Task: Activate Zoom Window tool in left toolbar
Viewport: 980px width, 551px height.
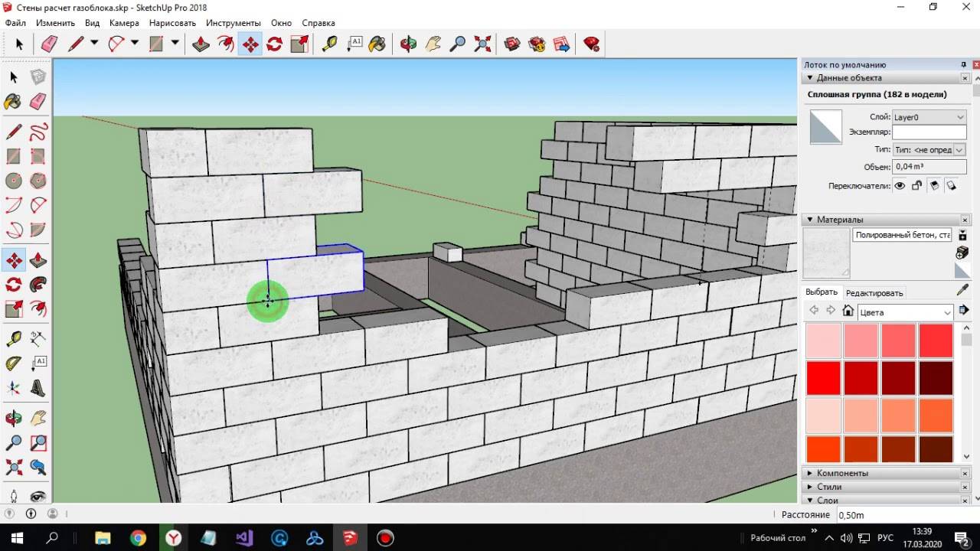Action: [x=38, y=442]
